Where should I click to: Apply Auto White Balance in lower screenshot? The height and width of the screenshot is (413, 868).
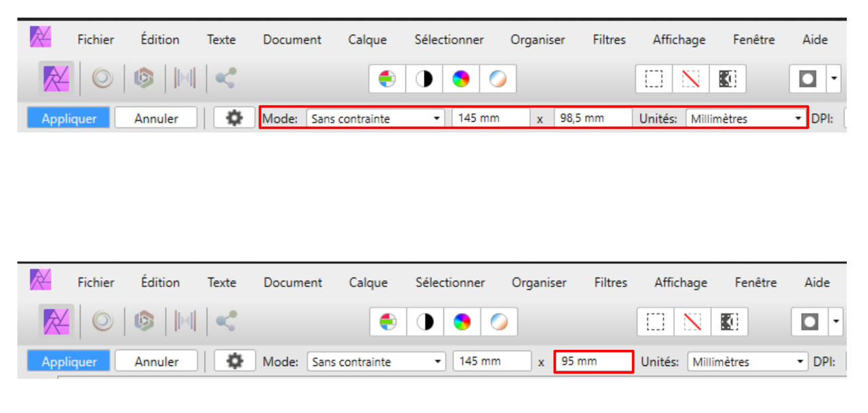[x=498, y=322]
